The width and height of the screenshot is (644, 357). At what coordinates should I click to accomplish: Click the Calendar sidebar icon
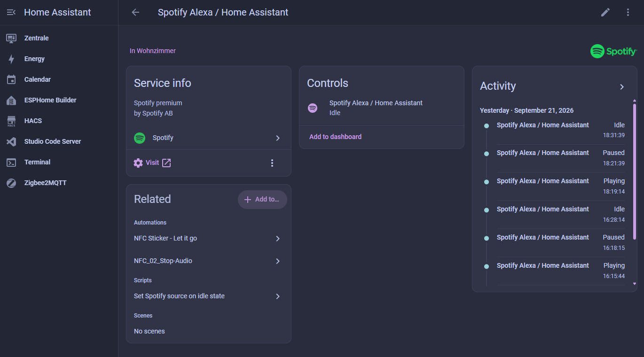pos(11,79)
